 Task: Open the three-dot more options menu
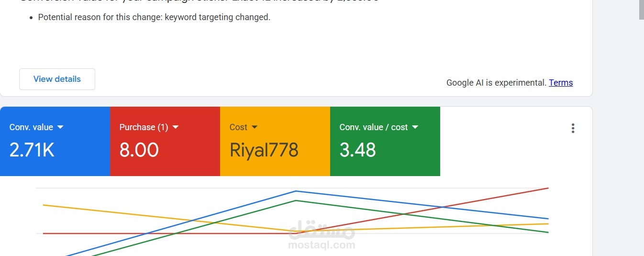[573, 128]
